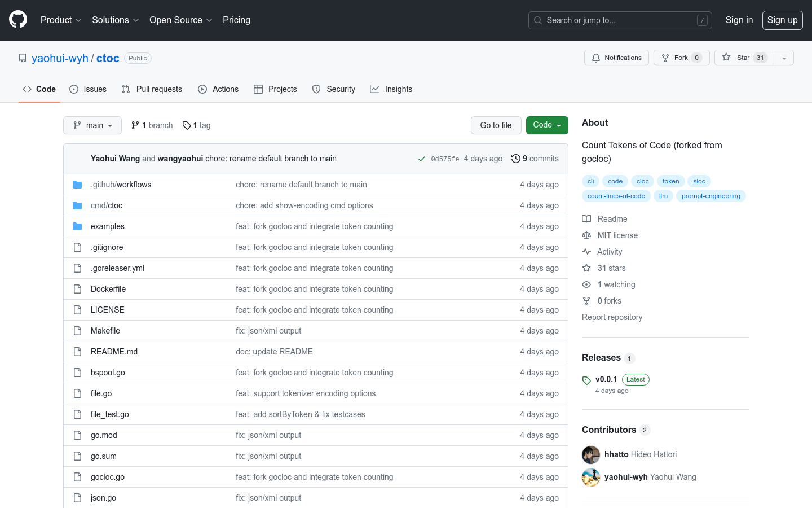Open the Insights tab
Viewport: 812px width, 508px height.
pos(391,89)
